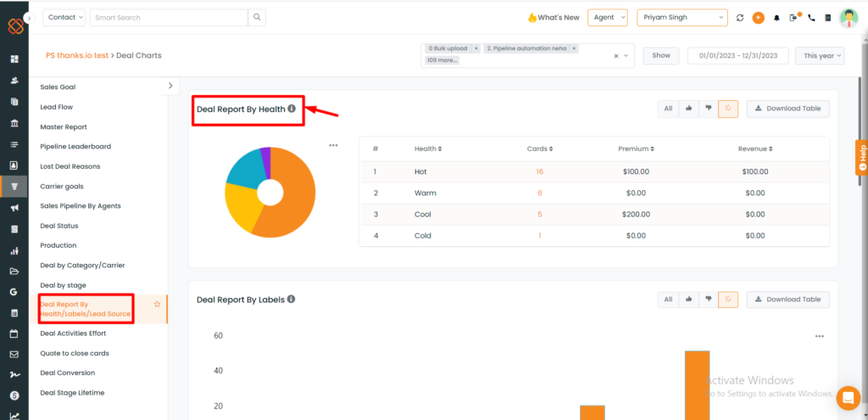The height and width of the screenshot is (420, 868).
Task: Open the Lead Flow report
Action: point(57,107)
